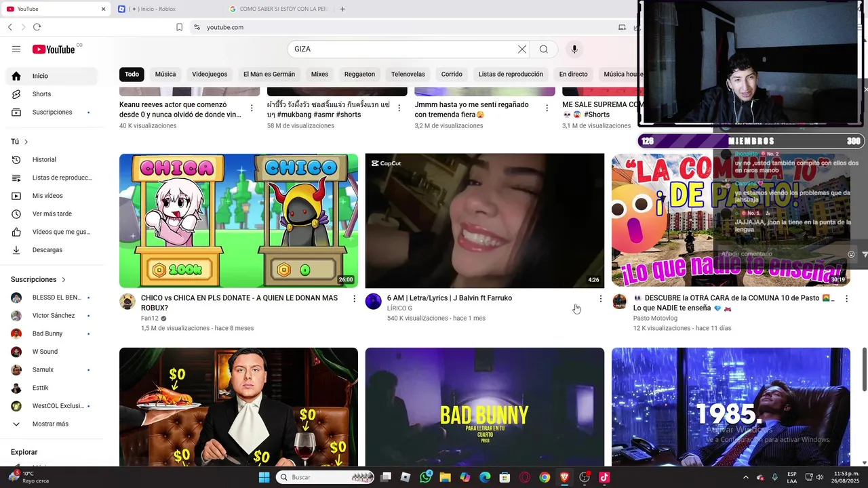Open Windows Start menu on taskbar

pos(264,477)
